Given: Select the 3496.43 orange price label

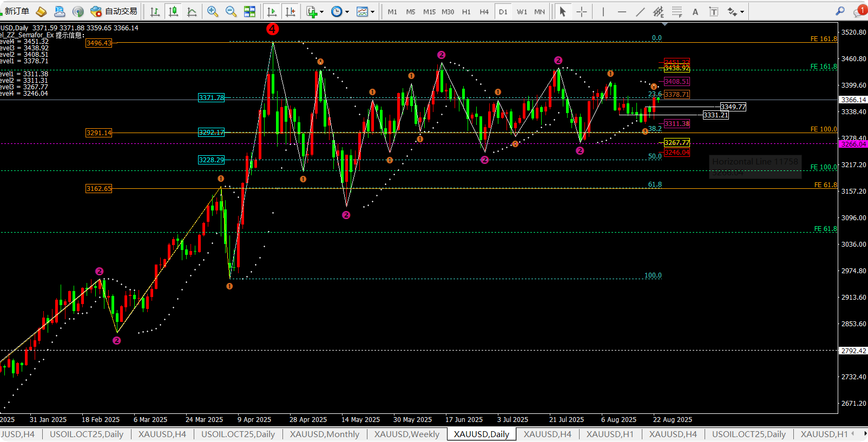Looking at the screenshot, I should tap(98, 43).
